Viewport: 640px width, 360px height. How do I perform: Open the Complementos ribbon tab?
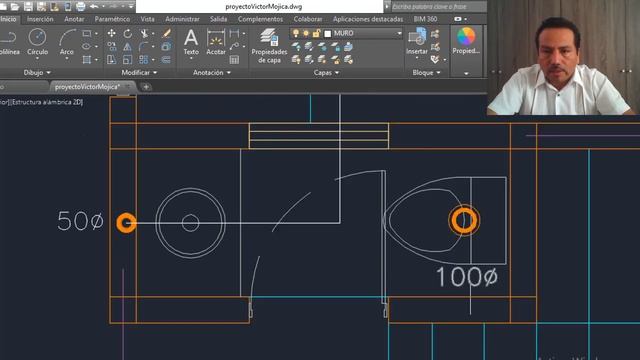pos(260,19)
